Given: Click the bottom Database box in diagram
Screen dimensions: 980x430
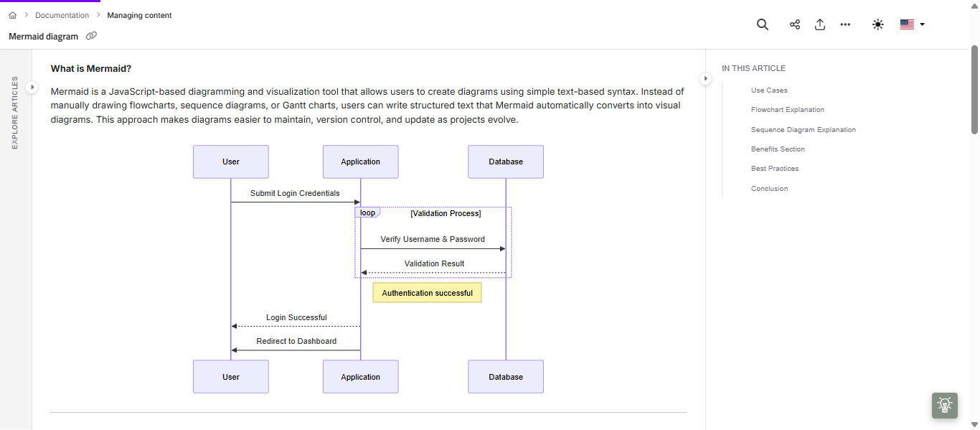Looking at the screenshot, I should coord(506,377).
